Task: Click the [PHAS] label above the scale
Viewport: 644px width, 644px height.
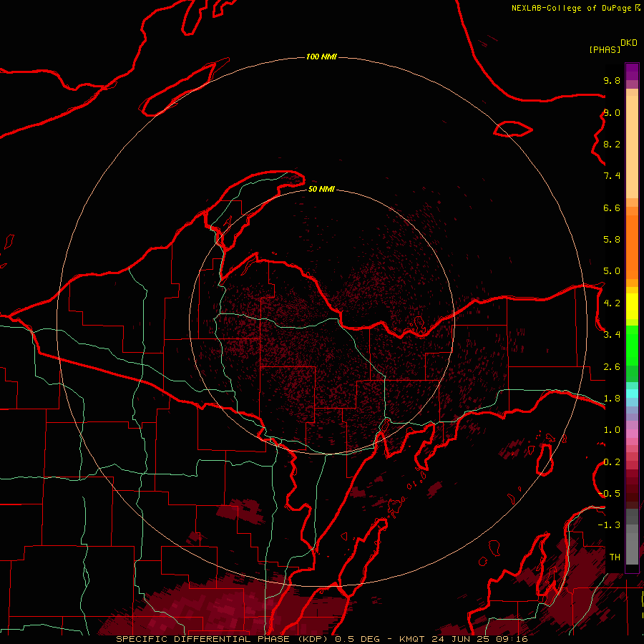Action: pyautogui.click(x=605, y=49)
